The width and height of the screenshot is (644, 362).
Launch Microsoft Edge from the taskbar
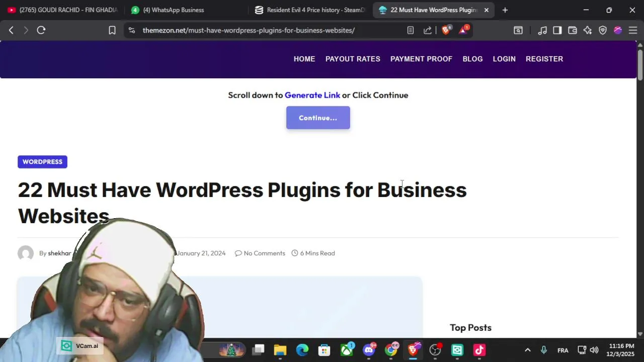click(302, 350)
